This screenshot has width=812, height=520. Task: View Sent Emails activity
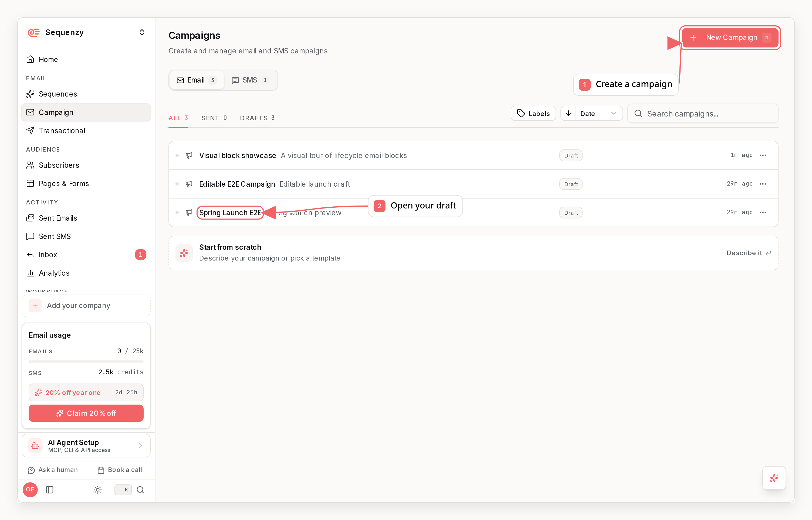click(86, 218)
